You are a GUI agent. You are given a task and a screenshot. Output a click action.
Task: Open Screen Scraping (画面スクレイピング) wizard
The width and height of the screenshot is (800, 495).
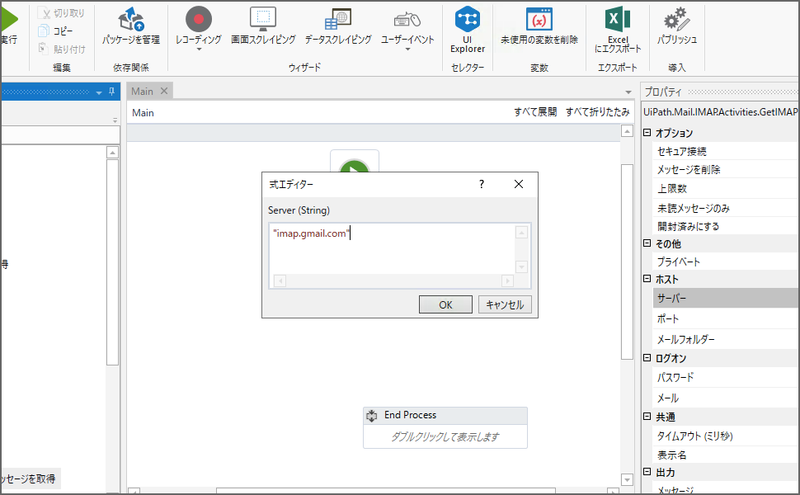pos(263,26)
